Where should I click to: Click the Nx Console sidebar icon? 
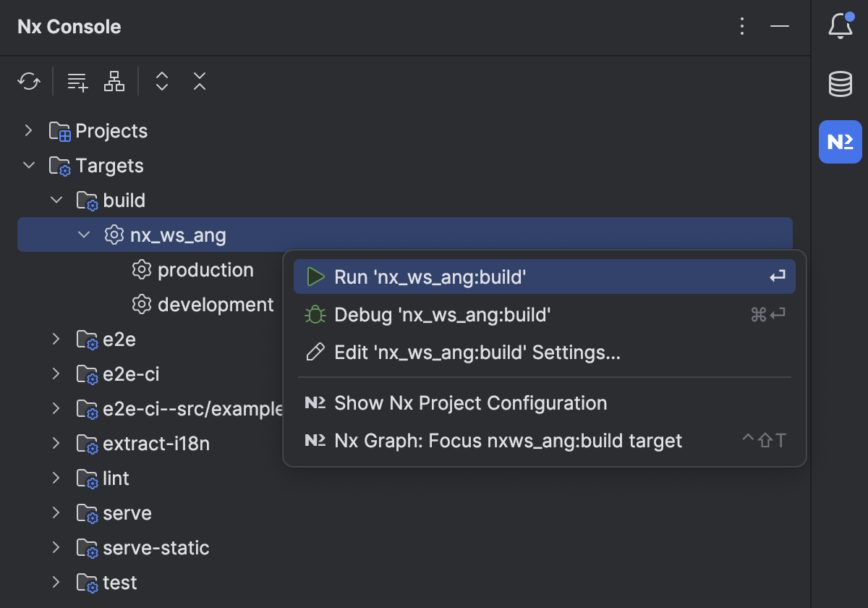tap(840, 142)
